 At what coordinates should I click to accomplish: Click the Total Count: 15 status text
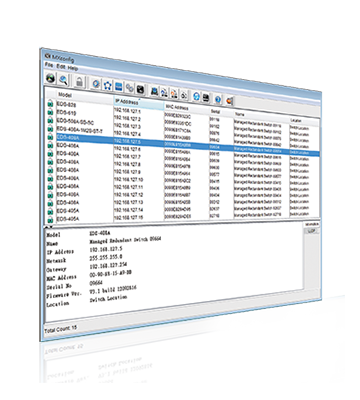(61, 329)
